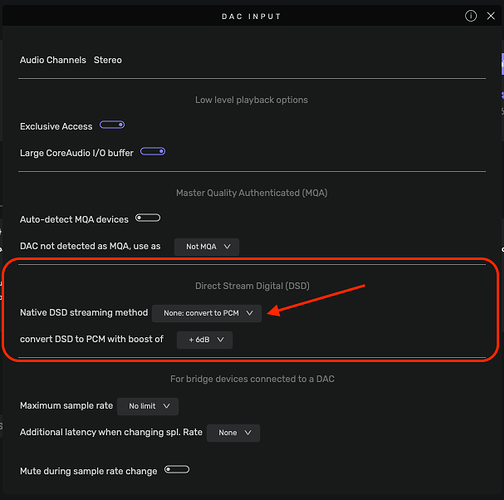The height and width of the screenshot is (500, 504).
Task: Open Maximum sample rate No limit dropdown
Action: click(148, 406)
